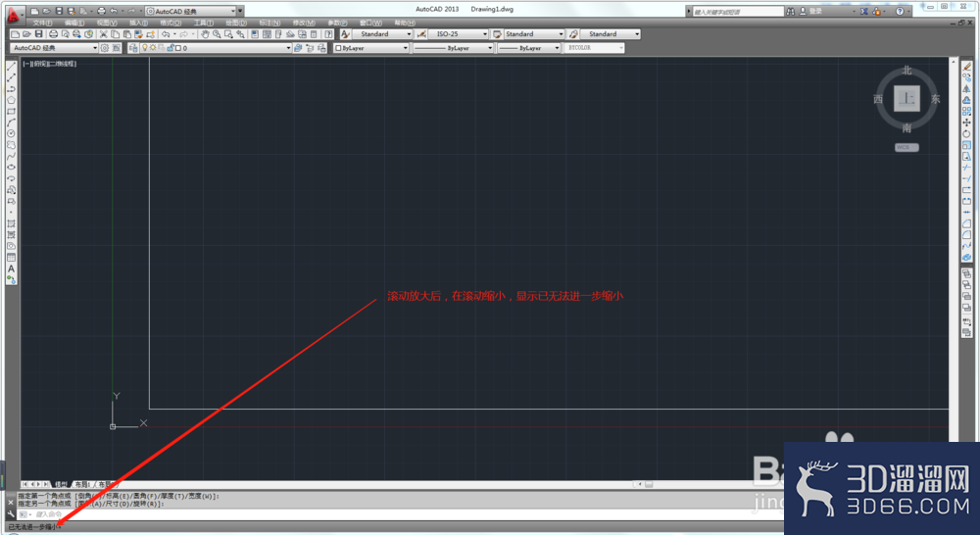The width and height of the screenshot is (980, 535).
Task: Open the ByLayer color dropdown
Action: pos(371,47)
